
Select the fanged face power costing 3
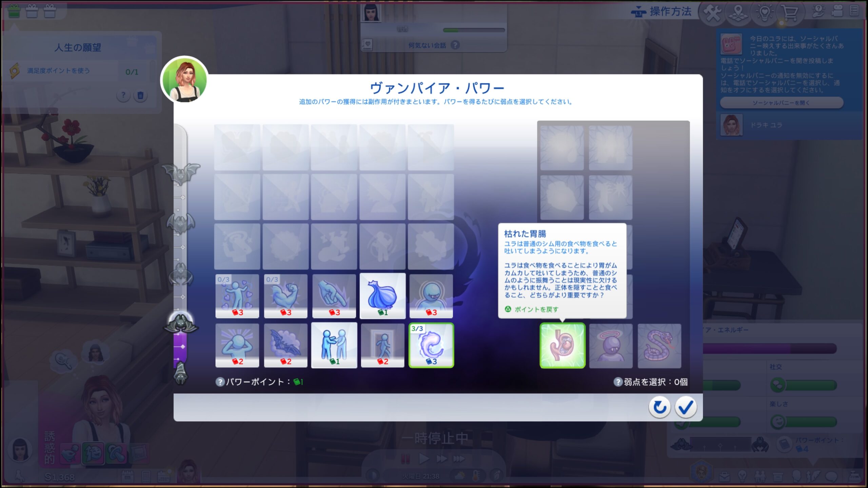pyautogui.click(x=431, y=296)
